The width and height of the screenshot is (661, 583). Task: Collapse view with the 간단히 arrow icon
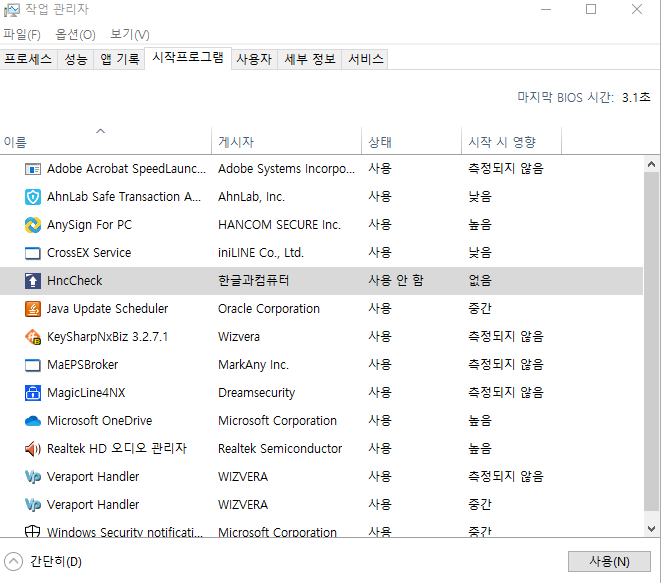13,562
